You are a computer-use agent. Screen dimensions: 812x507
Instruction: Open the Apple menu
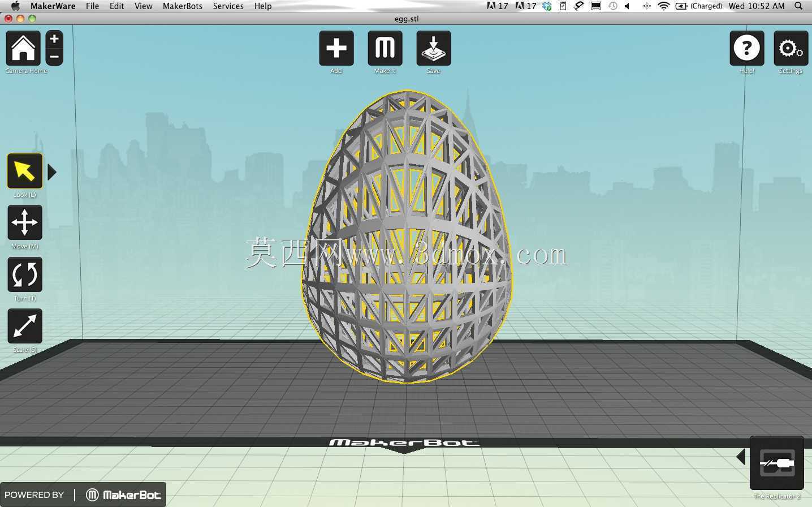(x=15, y=6)
